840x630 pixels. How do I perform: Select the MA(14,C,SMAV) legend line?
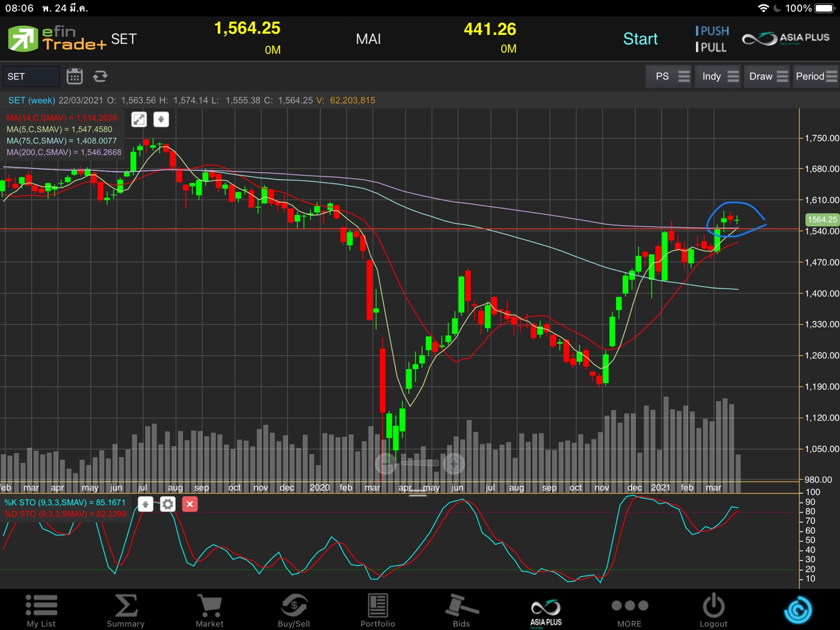(62, 118)
